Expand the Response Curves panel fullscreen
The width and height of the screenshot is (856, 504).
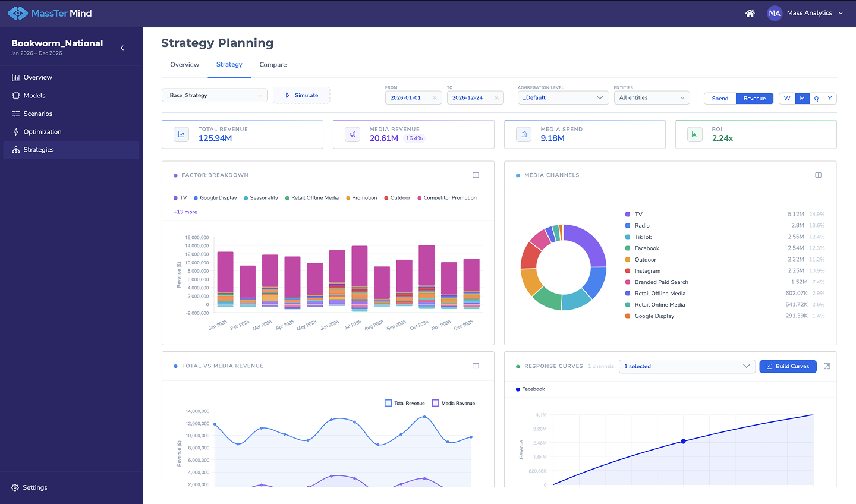(x=827, y=367)
